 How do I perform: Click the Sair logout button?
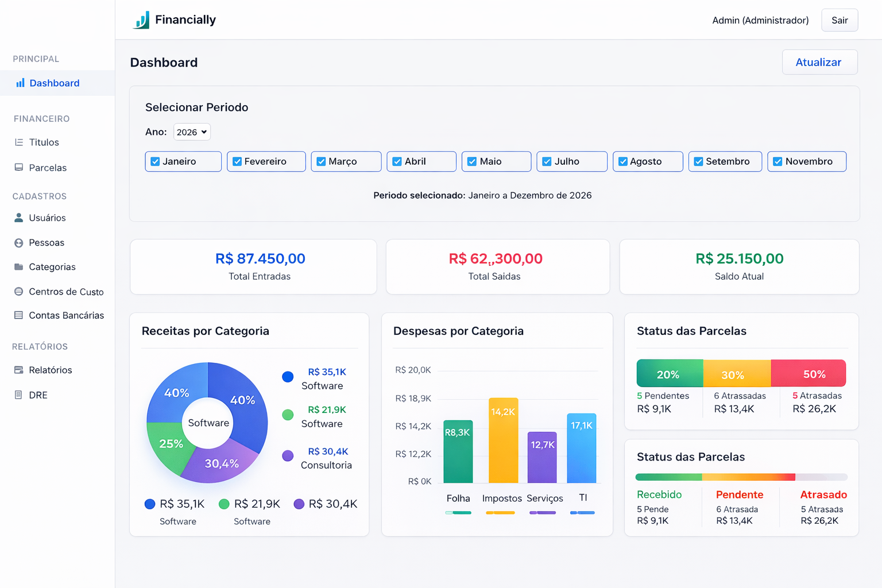point(839,21)
